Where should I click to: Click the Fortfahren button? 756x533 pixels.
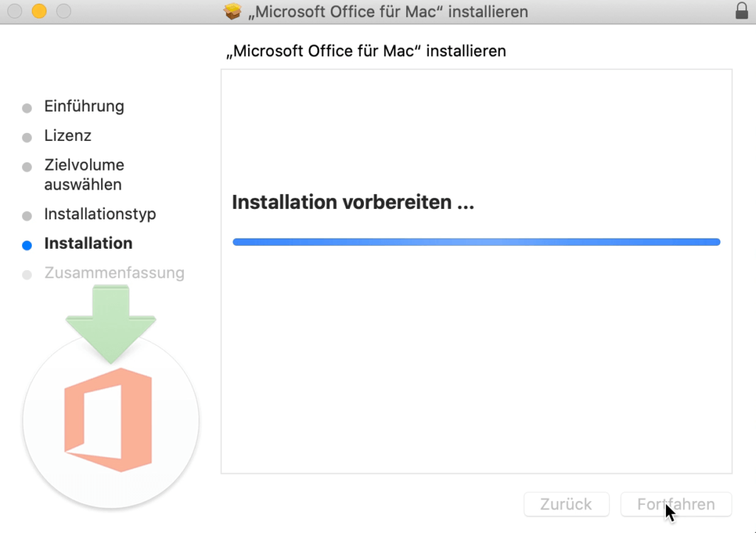pos(676,504)
